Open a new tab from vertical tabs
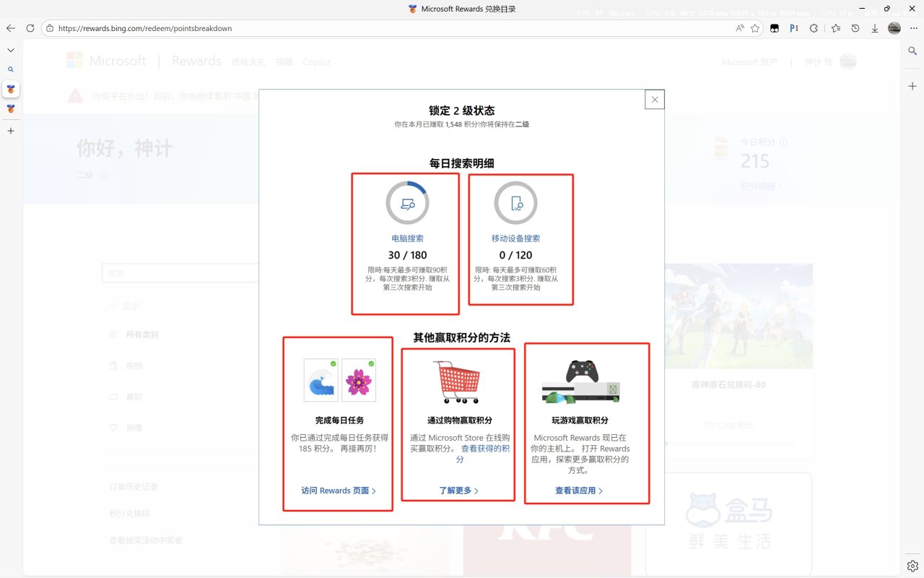924x578 pixels. 11,131
